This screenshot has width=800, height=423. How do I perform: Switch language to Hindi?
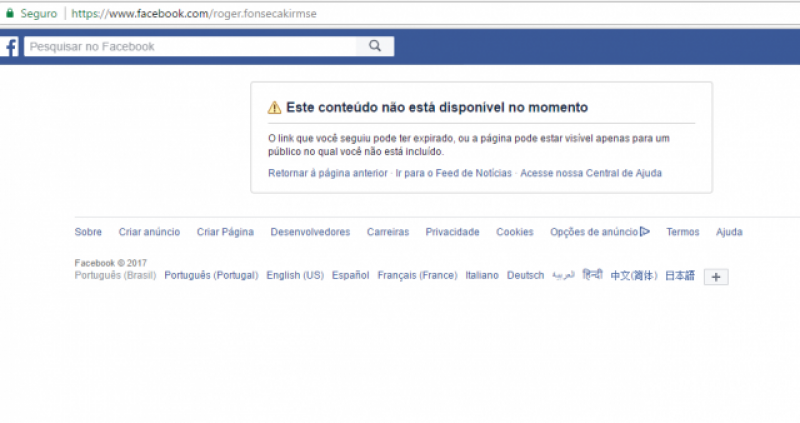[592, 275]
